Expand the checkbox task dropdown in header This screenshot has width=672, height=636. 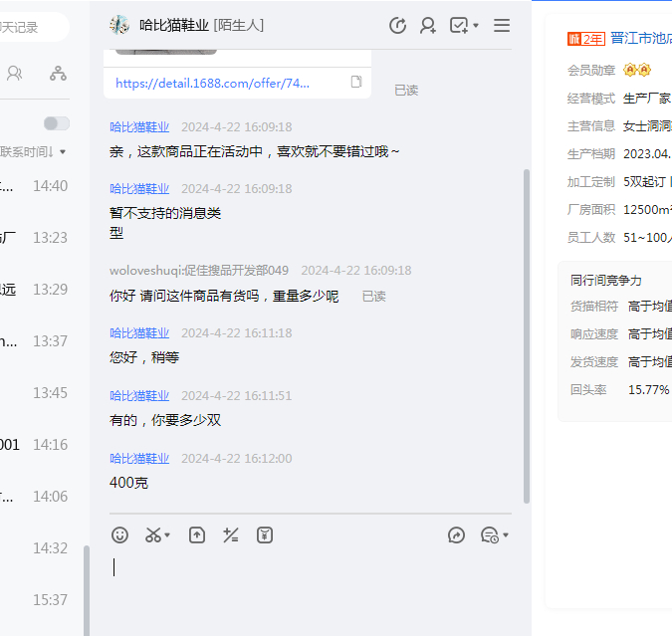(x=476, y=26)
